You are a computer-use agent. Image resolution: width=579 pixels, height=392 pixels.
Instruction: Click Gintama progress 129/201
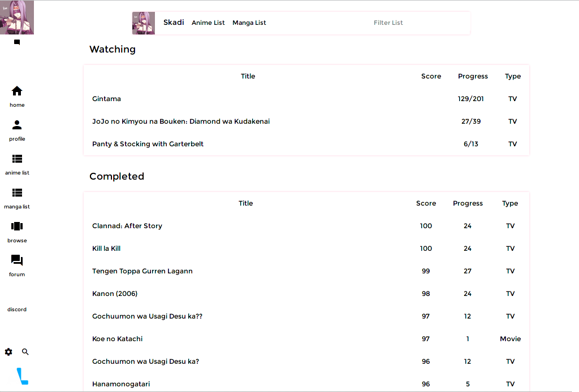(470, 99)
